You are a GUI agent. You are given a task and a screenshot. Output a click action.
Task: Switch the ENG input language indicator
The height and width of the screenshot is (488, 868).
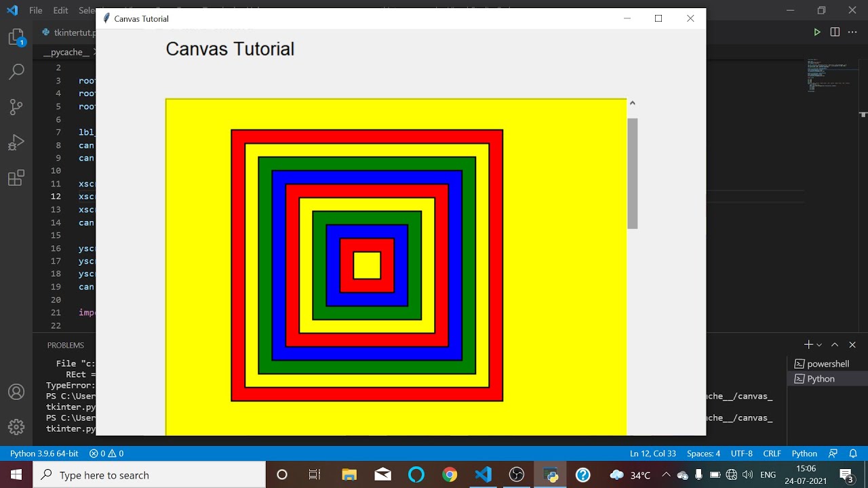(x=768, y=474)
